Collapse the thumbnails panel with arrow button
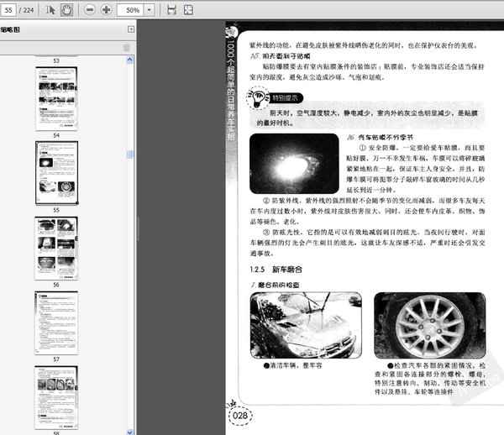Image resolution: width=504 pixels, height=435 pixels. click(130, 29)
